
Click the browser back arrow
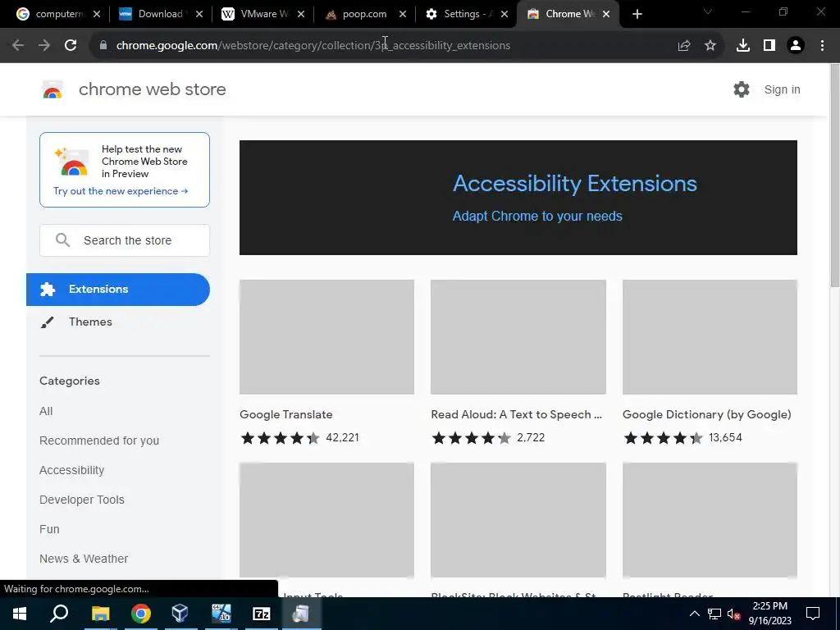click(18, 46)
